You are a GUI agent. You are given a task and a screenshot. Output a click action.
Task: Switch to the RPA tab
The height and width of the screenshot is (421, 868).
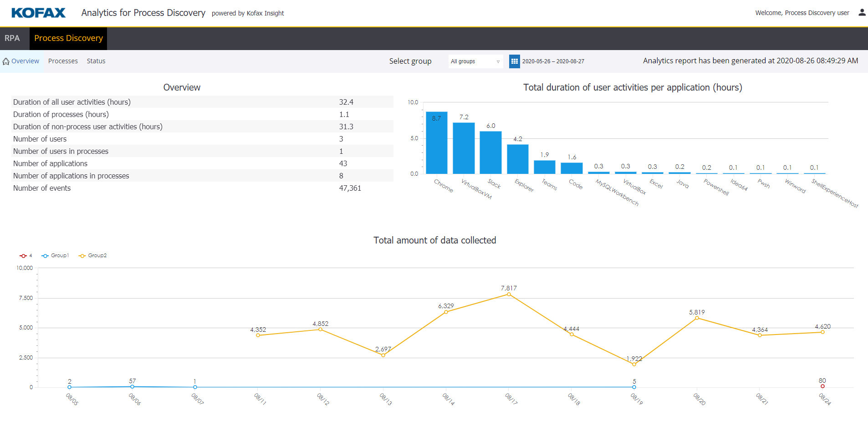point(12,38)
